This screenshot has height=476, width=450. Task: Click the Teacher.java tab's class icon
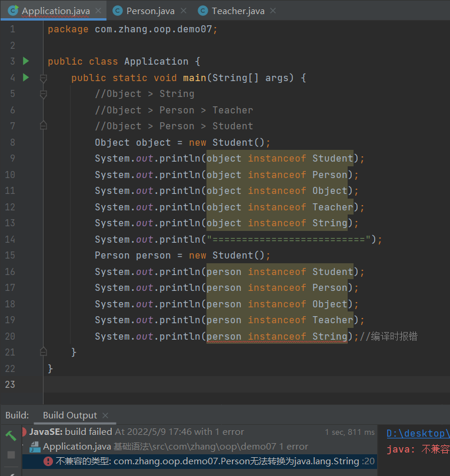(203, 11)
